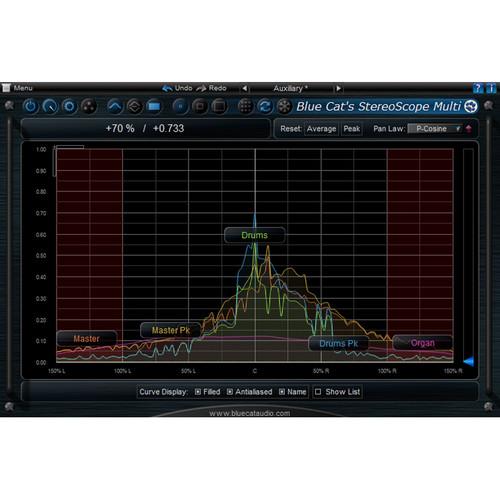This screenshot has width=500, height=500.
Task: Click the Organ curve label
Action: (x=422, y=343)
